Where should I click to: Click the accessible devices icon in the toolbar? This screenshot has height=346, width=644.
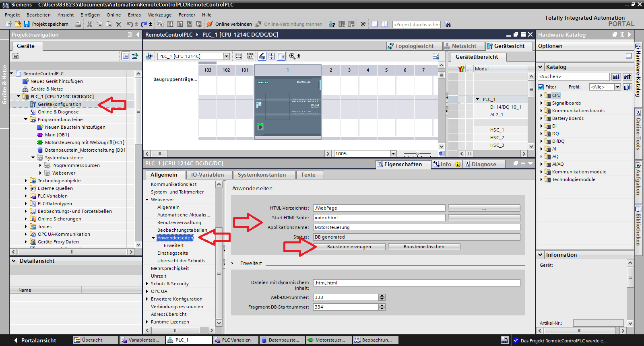332,24
